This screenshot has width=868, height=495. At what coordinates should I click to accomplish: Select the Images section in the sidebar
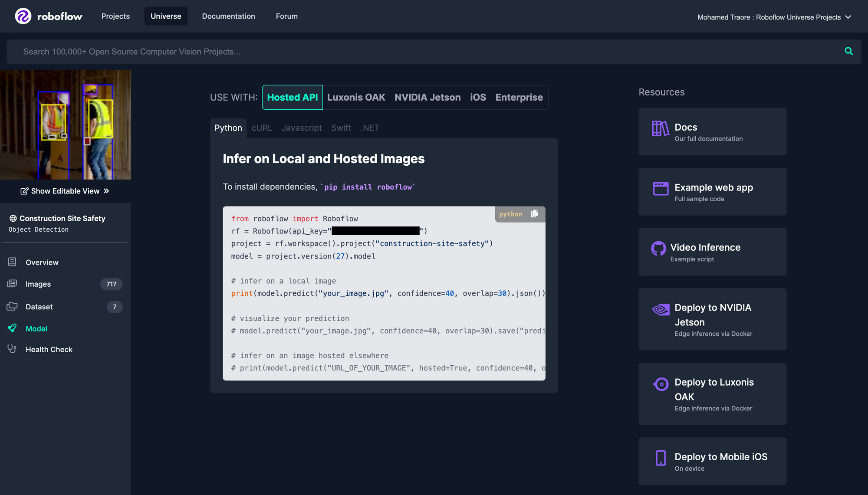click(x=38, y=284)
